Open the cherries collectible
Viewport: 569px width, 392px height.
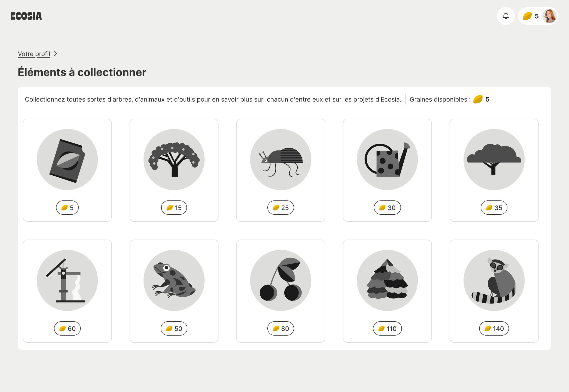click(x=280, y=280)
